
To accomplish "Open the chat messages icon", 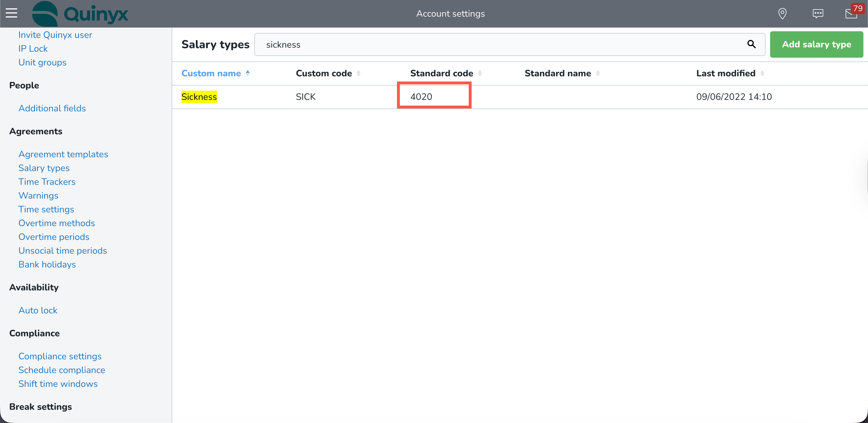I will point(818,14).
